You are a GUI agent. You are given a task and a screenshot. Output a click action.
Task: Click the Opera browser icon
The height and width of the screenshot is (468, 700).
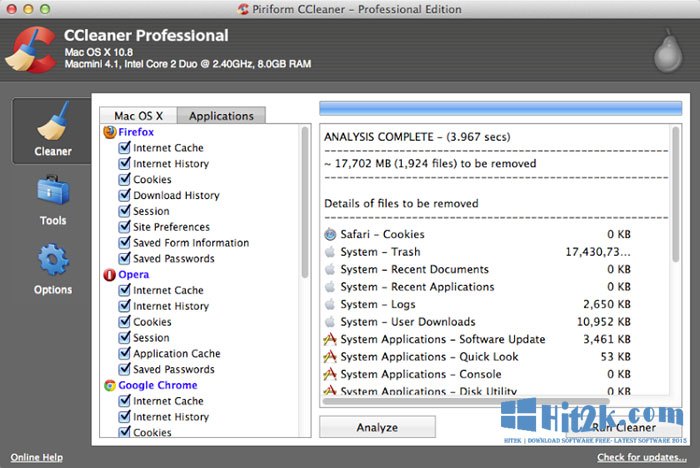pos(110,275)
